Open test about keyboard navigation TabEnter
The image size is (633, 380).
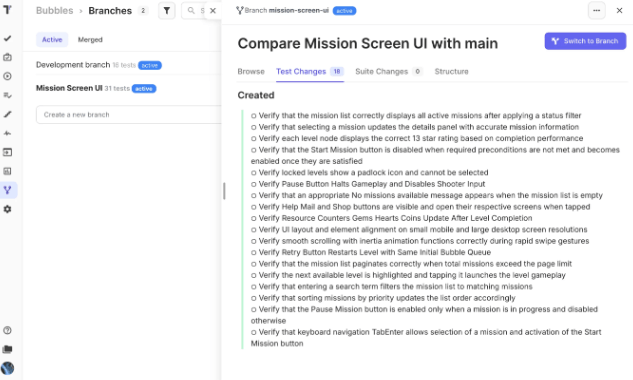tap(426, 338)
